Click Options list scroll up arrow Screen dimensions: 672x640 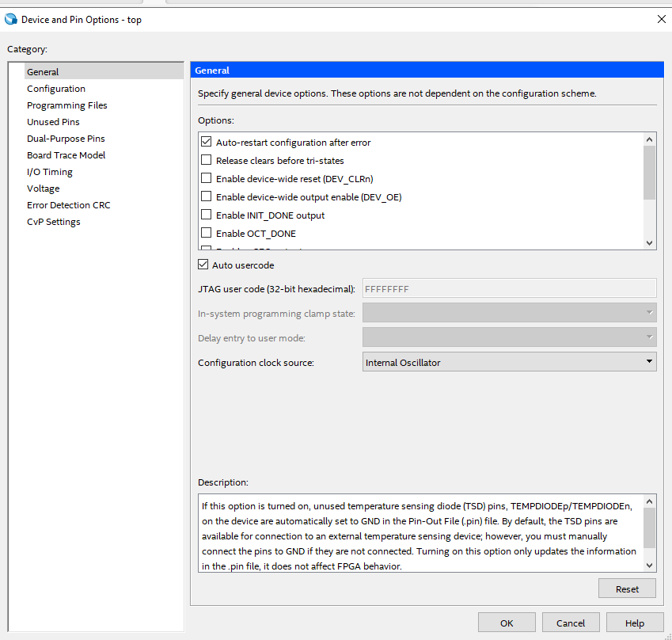(x=649, y=139)
